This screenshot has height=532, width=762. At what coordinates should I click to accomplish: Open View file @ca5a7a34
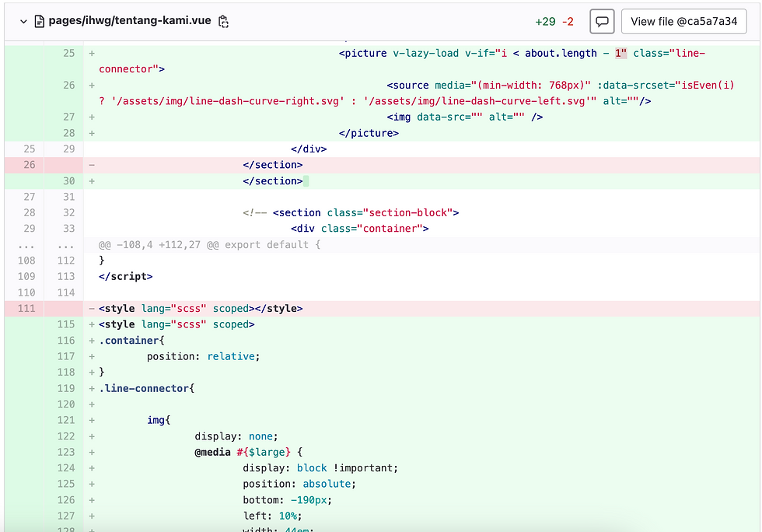click(x=683, y=22)
